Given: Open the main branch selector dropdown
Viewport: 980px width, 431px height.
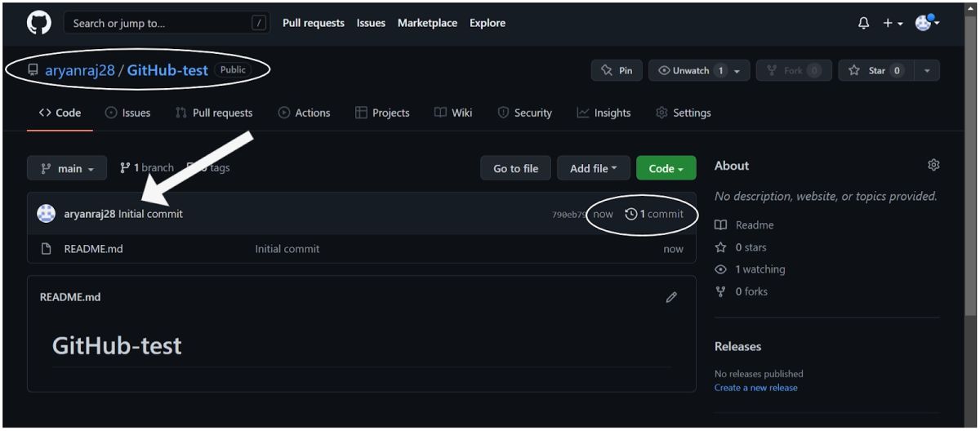Looking at the screenshot, I should point(67,168).
